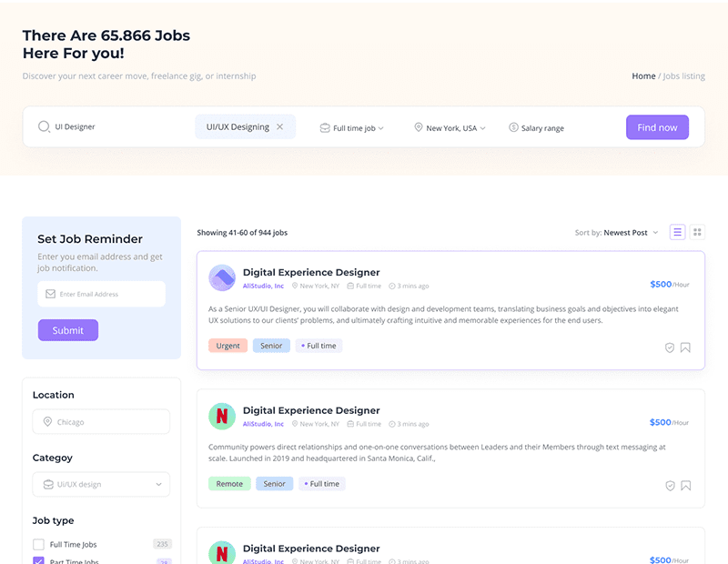The image size is (728, 564).
Task: Remove the UI/UX Designing filter tag
Action: [280, 127]
